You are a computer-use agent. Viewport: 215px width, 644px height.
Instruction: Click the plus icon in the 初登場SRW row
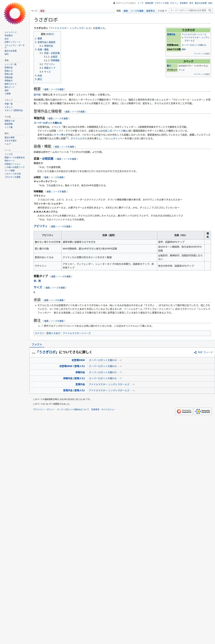(x=118, y=360)
